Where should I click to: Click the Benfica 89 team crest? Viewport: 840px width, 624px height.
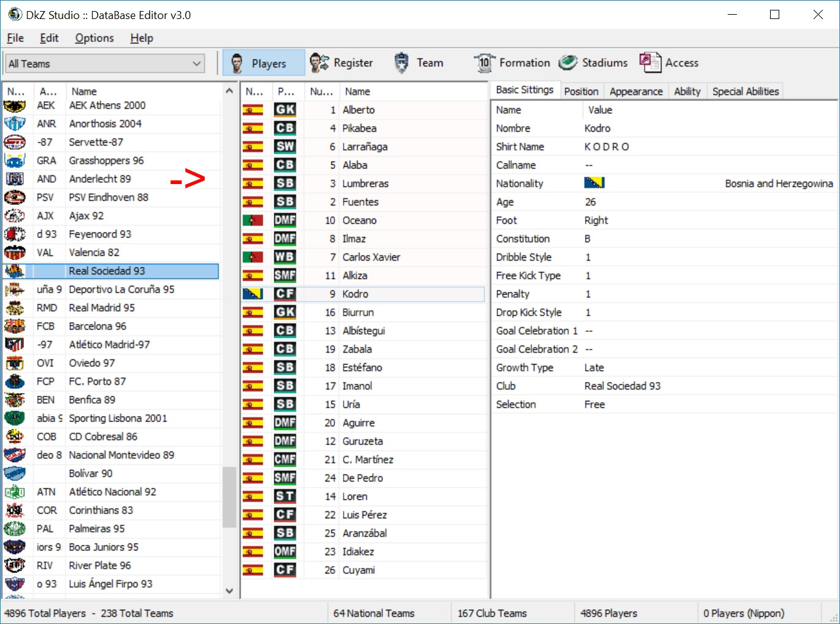[x=15, y=400]
